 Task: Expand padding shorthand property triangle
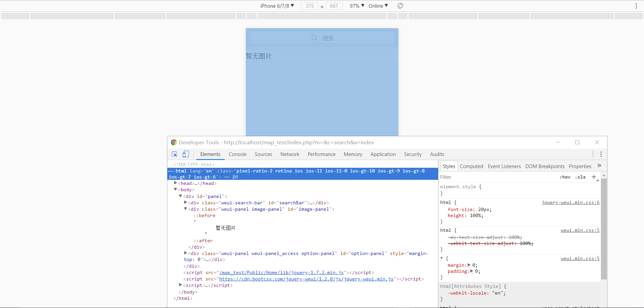coord(472,271)
